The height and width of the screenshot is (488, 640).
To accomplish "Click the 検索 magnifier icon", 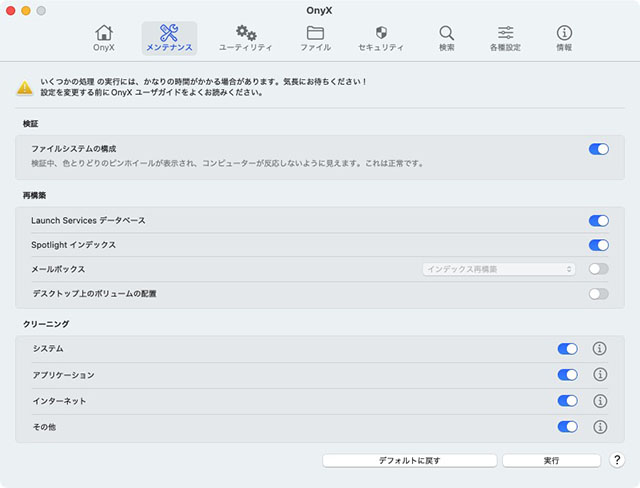I will coord(446,34).
